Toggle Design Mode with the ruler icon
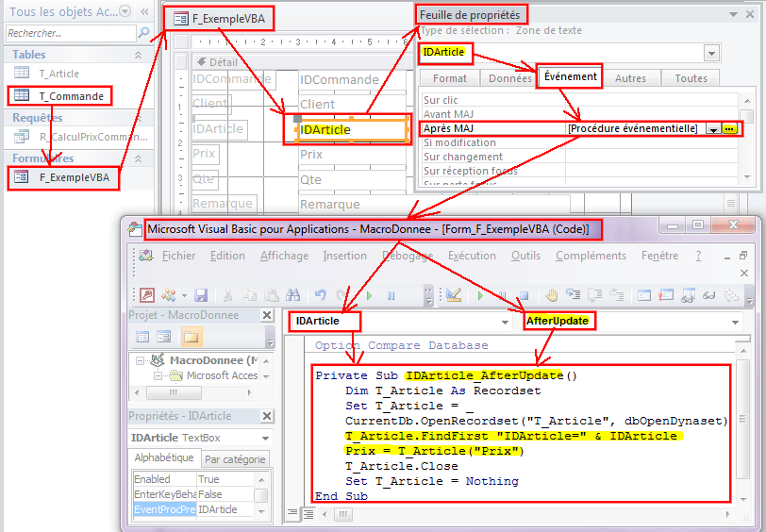This screenshot has width=766, height=532. point(454,295)
